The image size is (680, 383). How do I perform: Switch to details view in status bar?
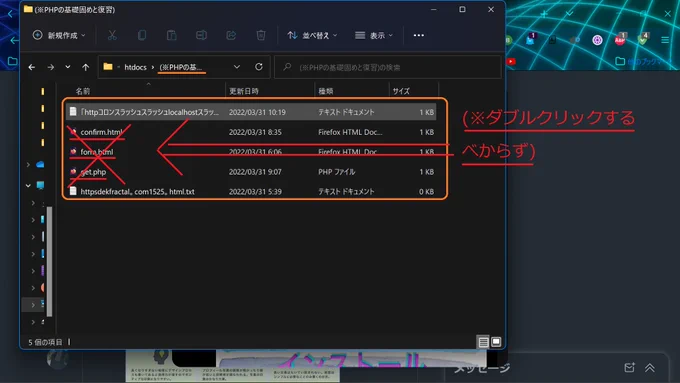(484, 342)
